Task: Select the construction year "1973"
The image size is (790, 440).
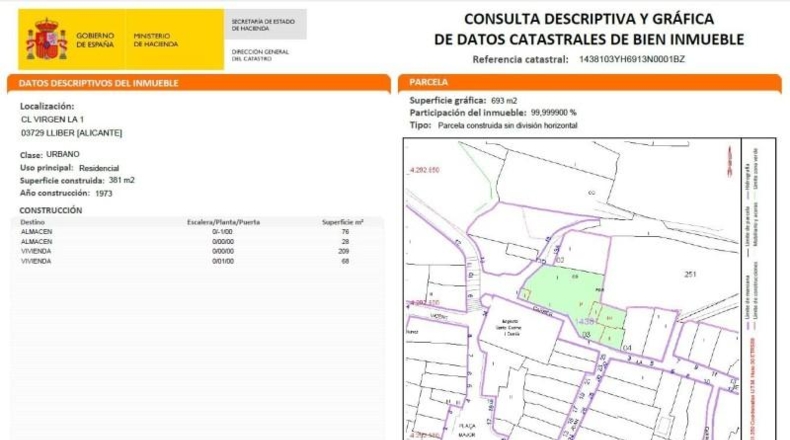Action: (104, 194)
